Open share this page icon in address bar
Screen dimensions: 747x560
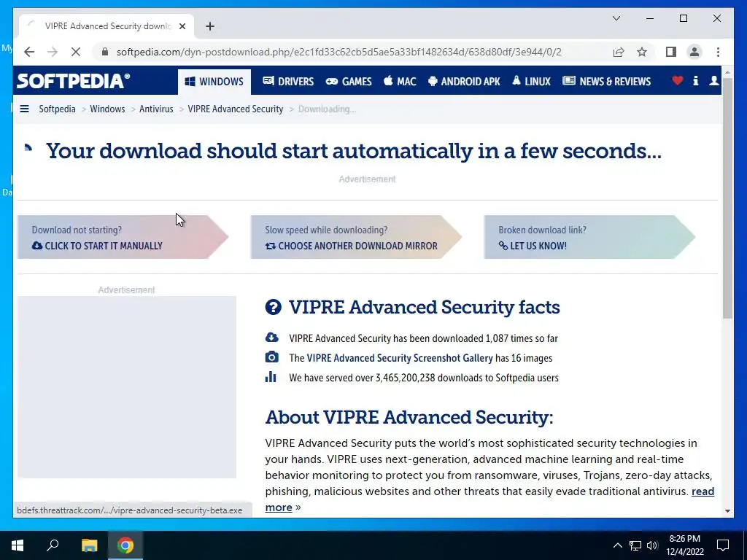619,52
